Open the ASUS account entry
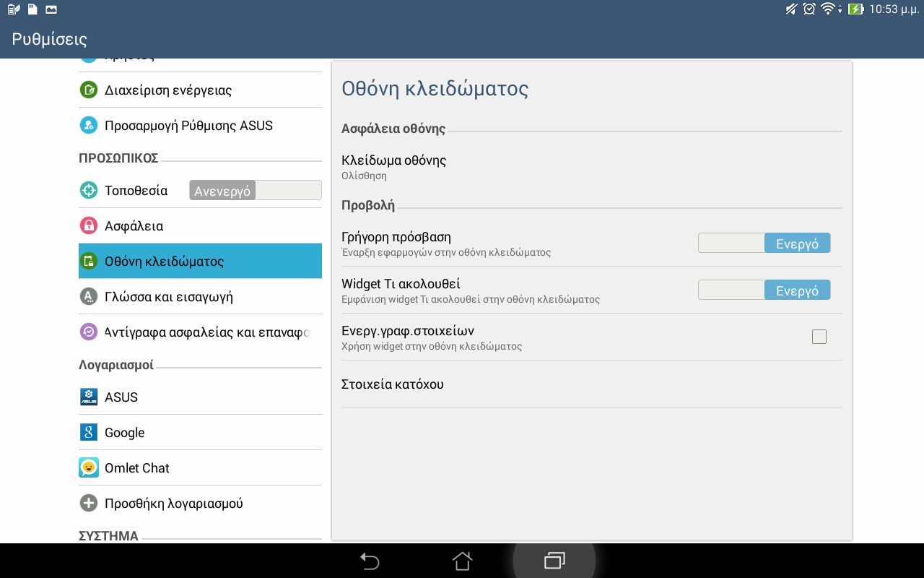924x578 pixels. click(200, 397)
